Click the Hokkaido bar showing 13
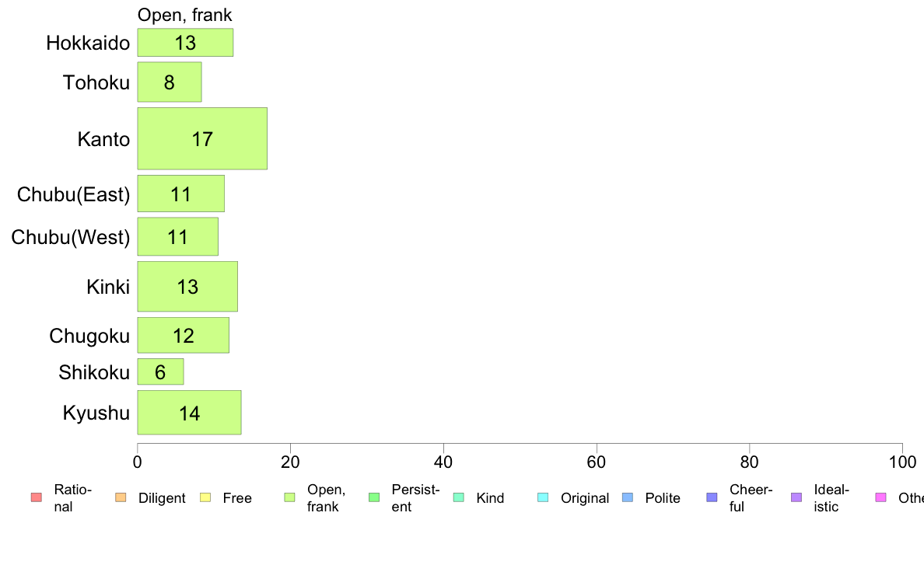Screen dimensions: 924x572 click(185, 42)
